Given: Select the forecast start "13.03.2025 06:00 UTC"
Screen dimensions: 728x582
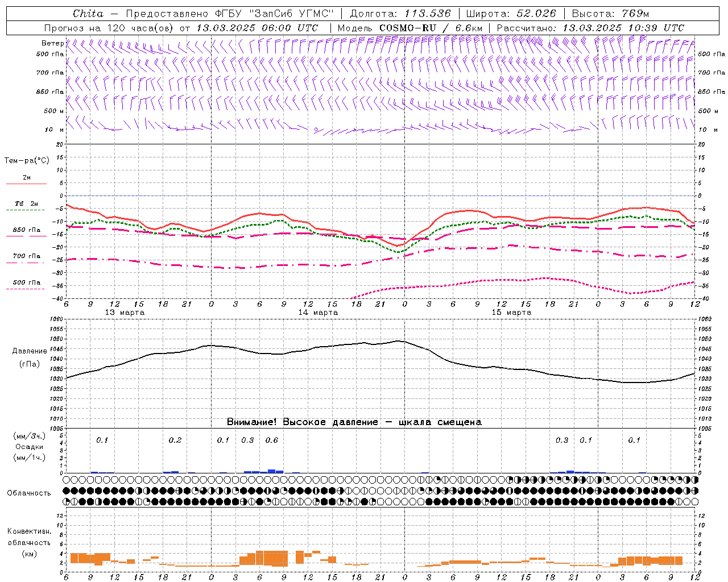Looking at the screenshot, I should click(257, 28).
